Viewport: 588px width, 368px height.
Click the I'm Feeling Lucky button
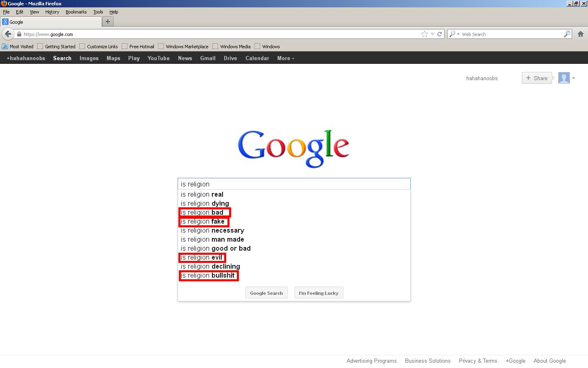pos(318,293)
